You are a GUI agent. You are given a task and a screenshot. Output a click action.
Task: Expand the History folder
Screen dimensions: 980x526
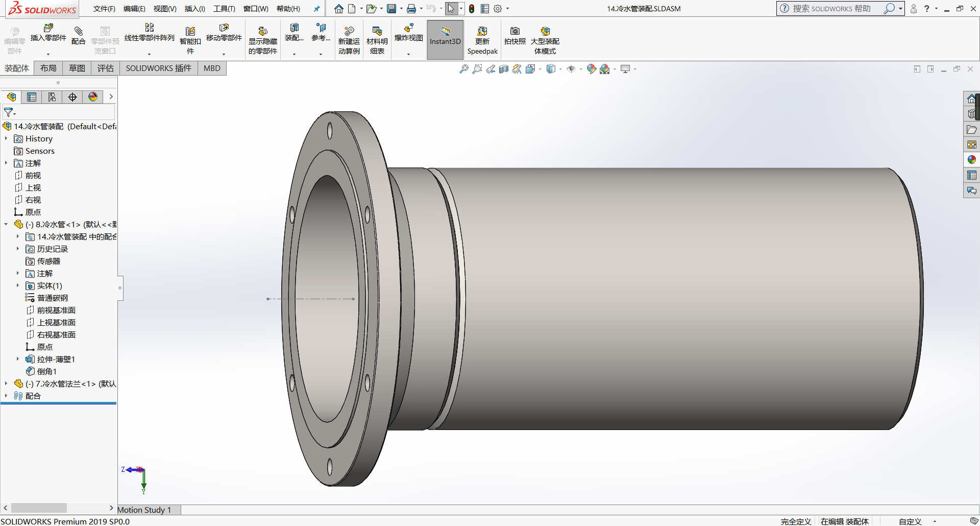click(6, 138)
